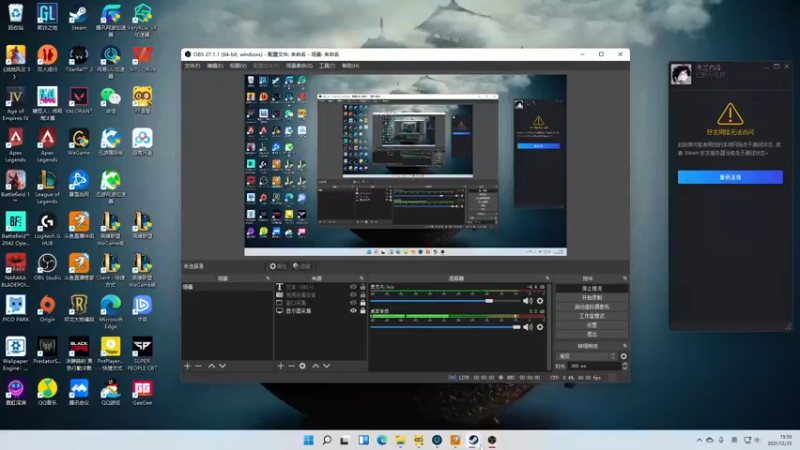
Task: Toggle visibility of the window capture source
Action: [353, 303]
